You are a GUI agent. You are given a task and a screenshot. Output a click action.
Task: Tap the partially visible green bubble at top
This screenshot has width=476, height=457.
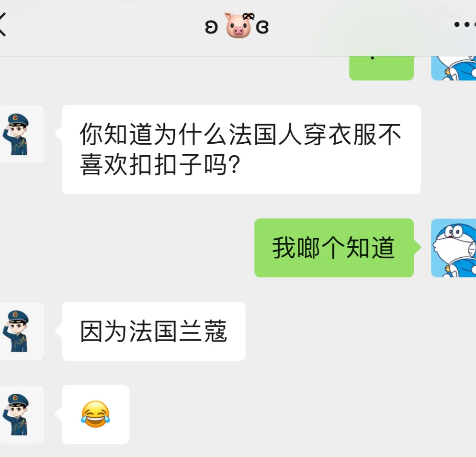pos(382,69)
